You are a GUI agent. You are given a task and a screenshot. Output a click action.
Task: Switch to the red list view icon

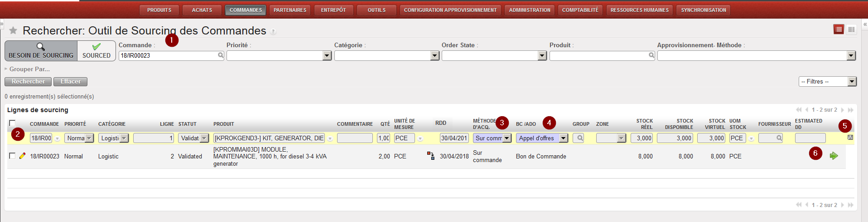[839, 30]
